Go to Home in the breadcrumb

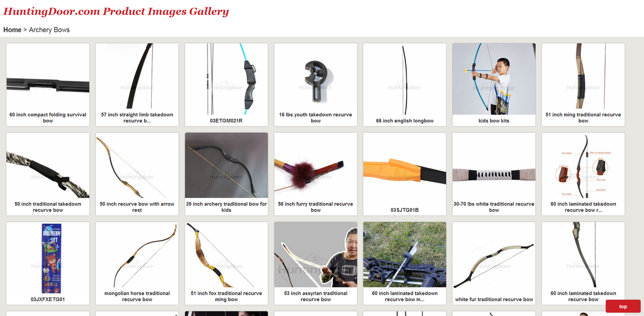click(x=12, y=30)
